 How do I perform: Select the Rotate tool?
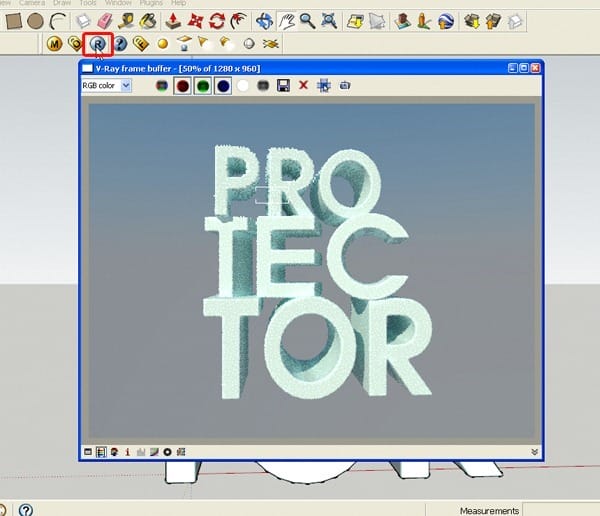217,21
